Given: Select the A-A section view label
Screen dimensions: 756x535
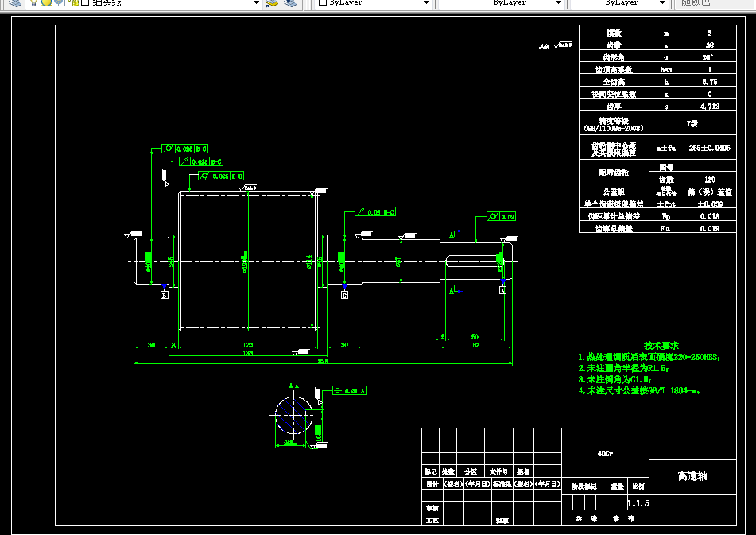Looking at the screenshot, I should click(x=293, y=386).
